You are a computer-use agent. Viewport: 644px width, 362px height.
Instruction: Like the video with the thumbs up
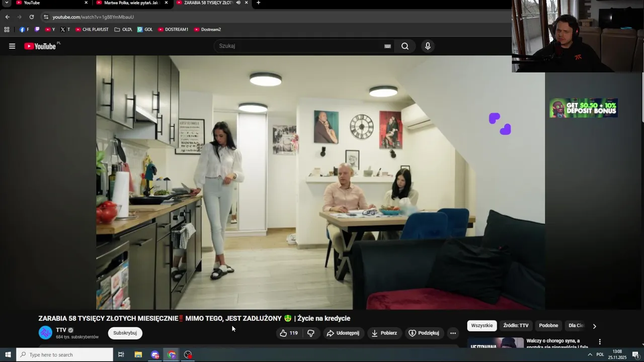coord(289,333)
